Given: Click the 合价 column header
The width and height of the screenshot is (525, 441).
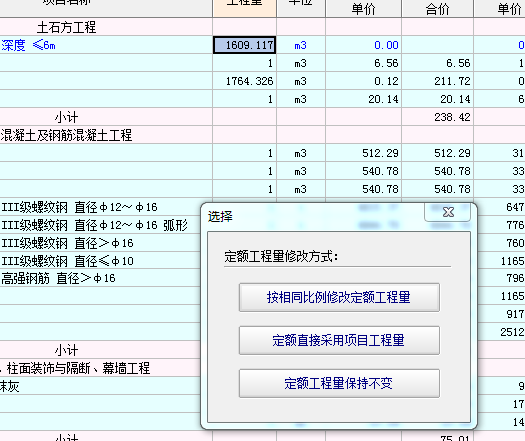Looking at the screenshot, I should pyautogui.click(x=438, y=9).
